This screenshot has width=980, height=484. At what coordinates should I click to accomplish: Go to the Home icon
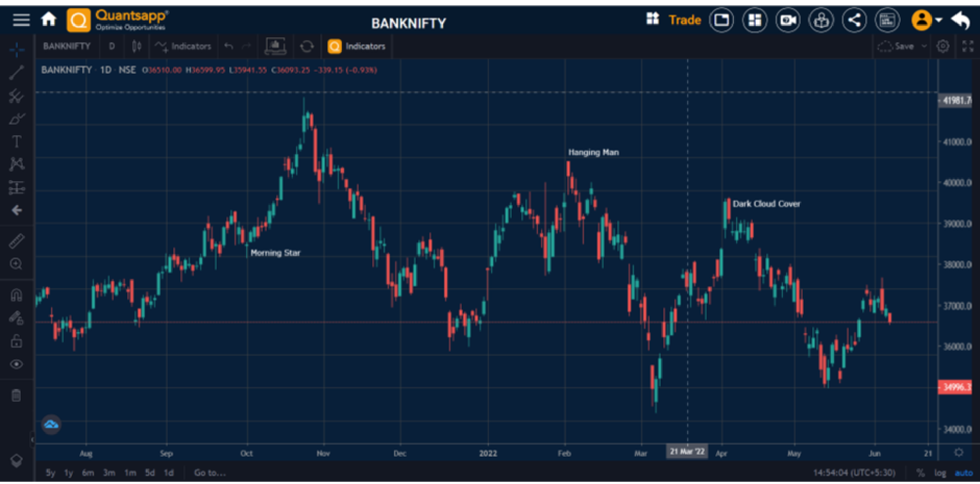click(x=48, y=19)
